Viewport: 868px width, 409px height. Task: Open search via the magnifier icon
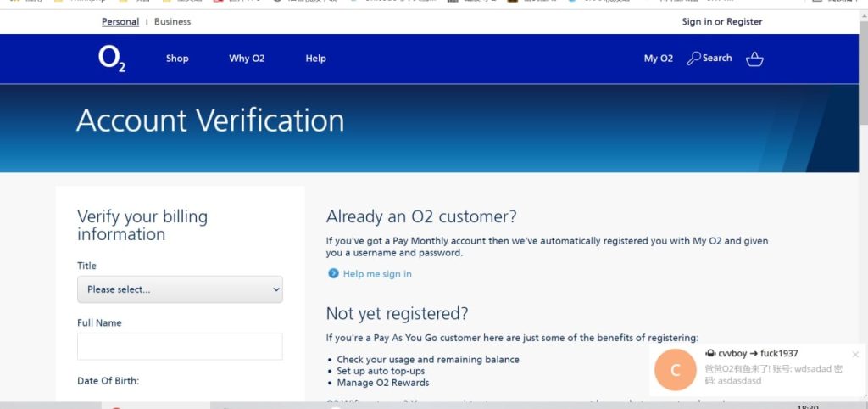pos(693,59)
